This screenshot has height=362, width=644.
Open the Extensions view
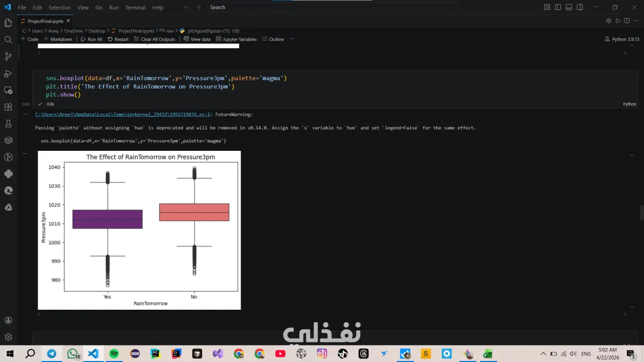[8, 107]
